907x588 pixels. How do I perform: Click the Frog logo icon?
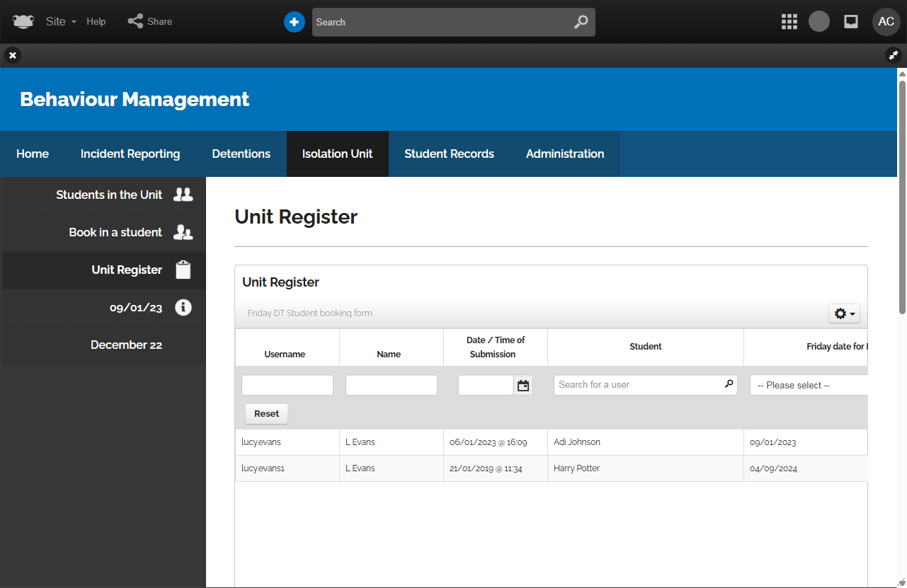point(23,21)
